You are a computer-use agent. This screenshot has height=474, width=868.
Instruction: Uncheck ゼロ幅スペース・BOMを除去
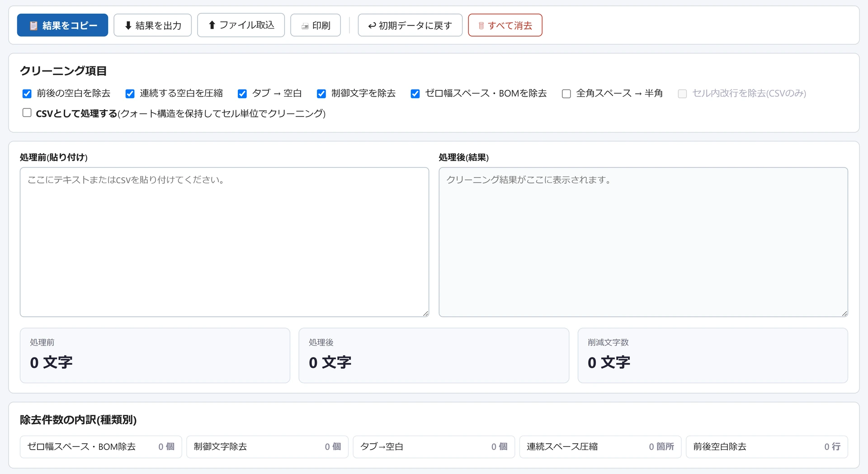click(415, 94)
